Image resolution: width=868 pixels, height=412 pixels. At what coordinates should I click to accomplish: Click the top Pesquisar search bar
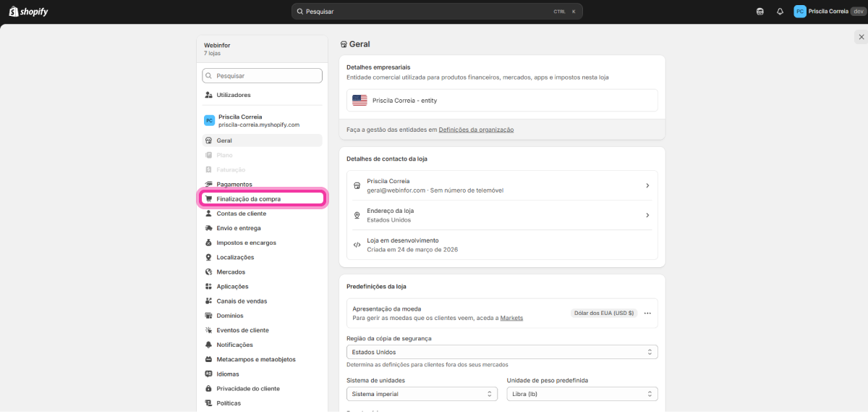tap(437, 12)
